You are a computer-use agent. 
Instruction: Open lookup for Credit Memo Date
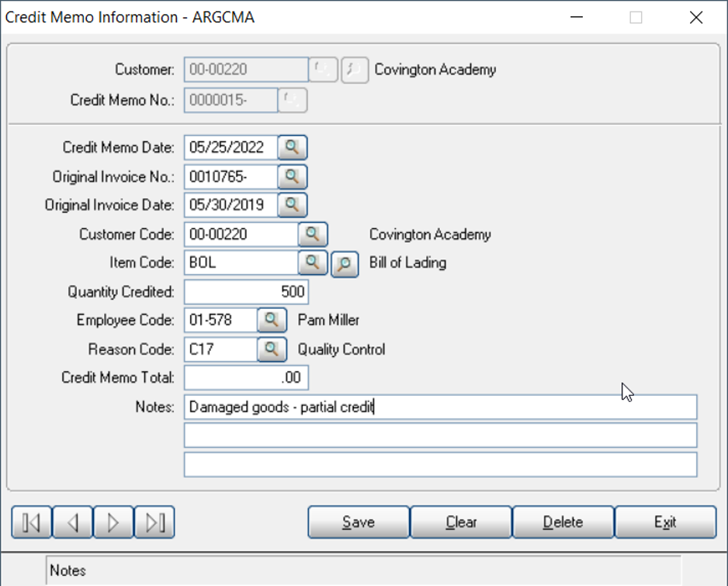pyautogui.click(x=292, y=147)
